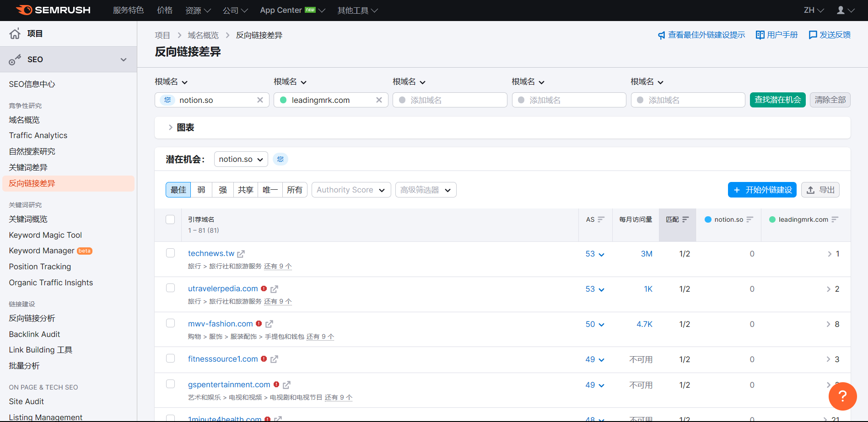Open external link icon for mwv-fashion.com
Viewport: 868px width, 422px height.
(x=269, y=324)
